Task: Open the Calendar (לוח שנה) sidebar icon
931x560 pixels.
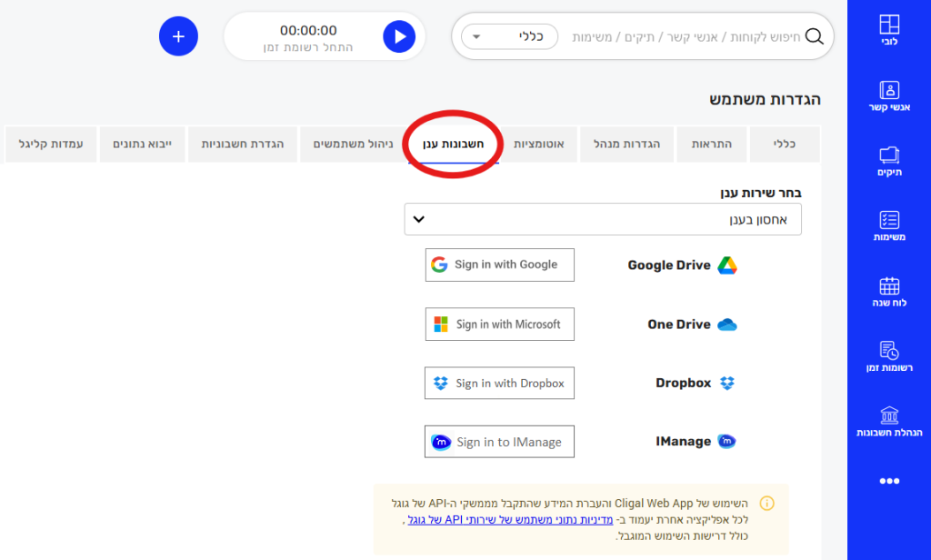Action: coord(889,292)
